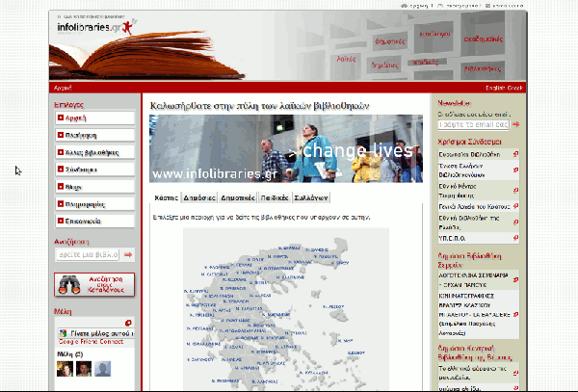
Task: Select Ν. ΛΕΣΒΟΥ on the map
Action: pyautogui.click(x=333, y=306)
